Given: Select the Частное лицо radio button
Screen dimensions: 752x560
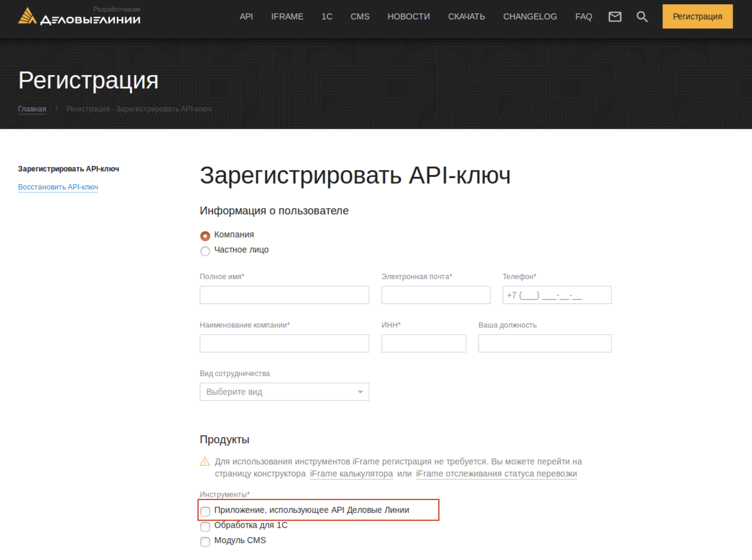Looking at the screenshot, I should [x=205, y=251].
